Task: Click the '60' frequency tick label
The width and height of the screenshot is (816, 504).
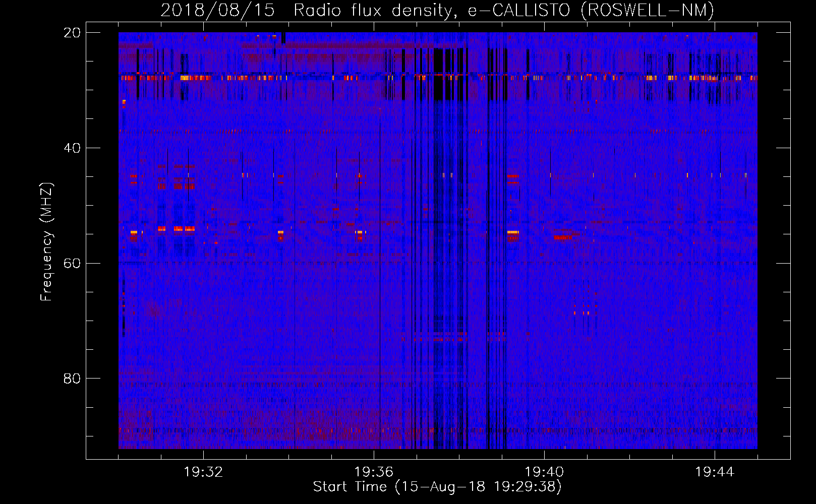Action: coord(72,264)
